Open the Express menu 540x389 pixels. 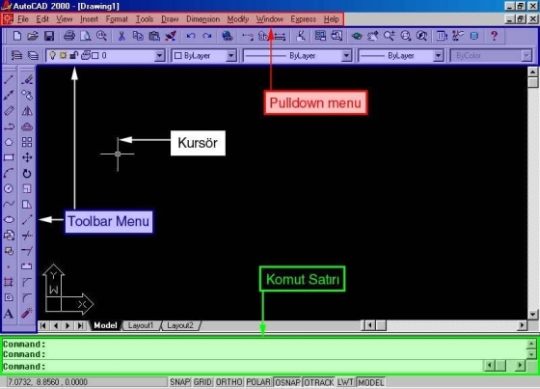point(303,19)
